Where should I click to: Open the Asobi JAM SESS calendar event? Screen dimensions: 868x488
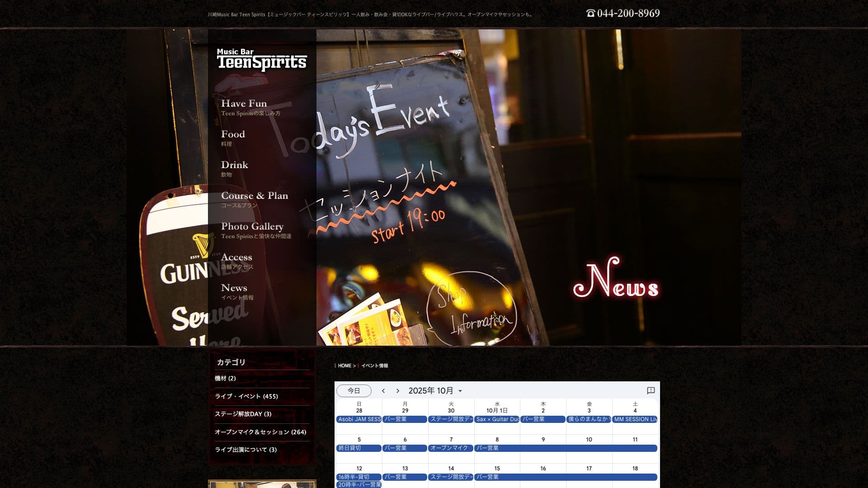point(359,419)
